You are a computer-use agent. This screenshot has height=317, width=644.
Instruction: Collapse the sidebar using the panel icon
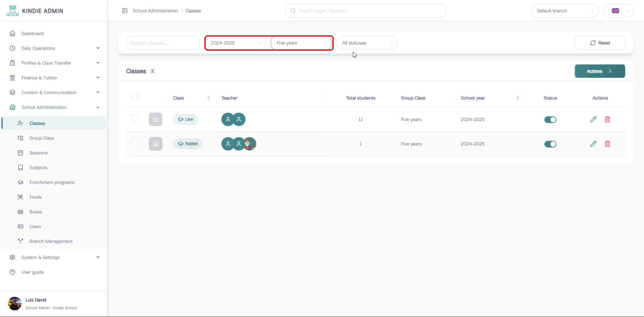click(125, 11)
